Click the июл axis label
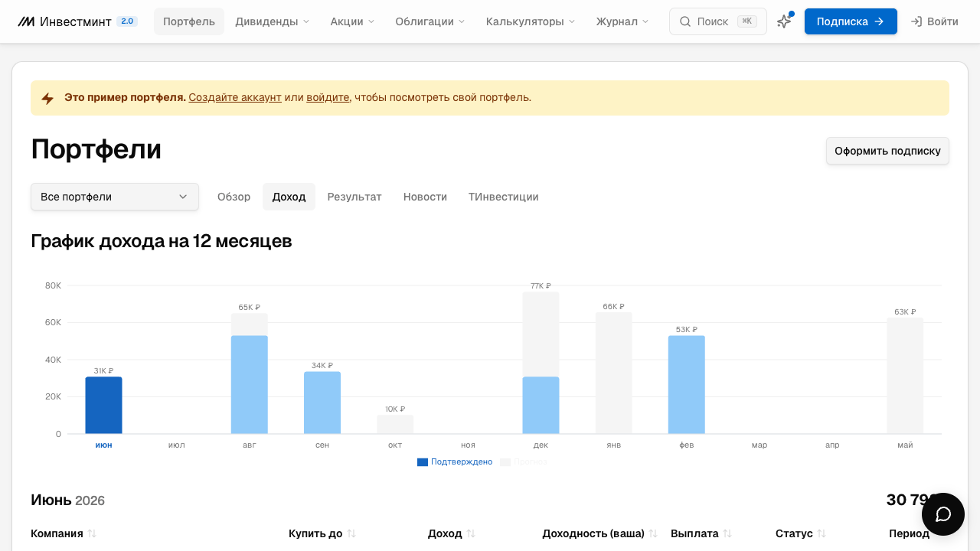Viewport: 980px width, 551px height. (x=177, y=445)
